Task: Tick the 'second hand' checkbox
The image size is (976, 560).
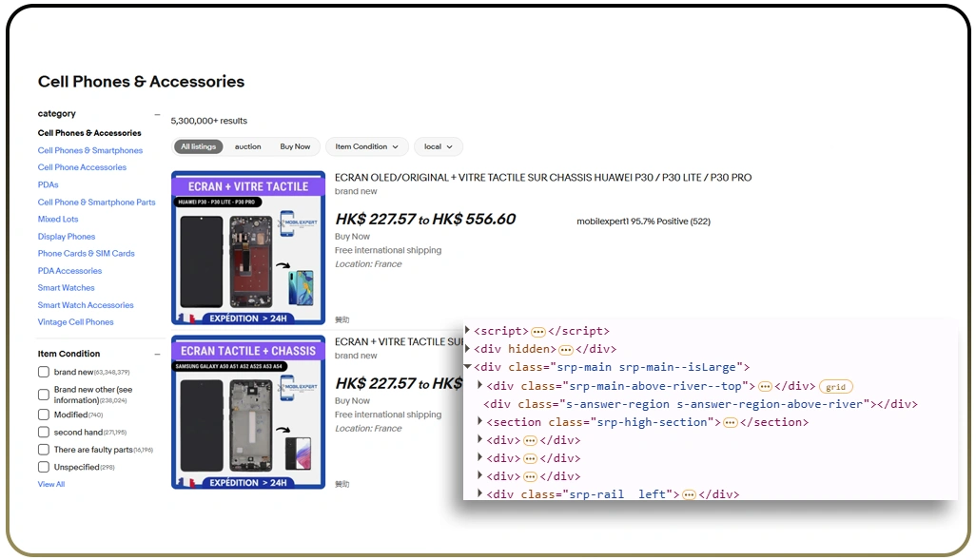Action: click(x=44, y=433)
